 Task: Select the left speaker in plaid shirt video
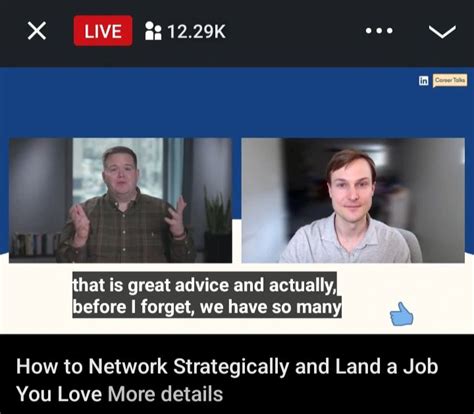(120, 200)
